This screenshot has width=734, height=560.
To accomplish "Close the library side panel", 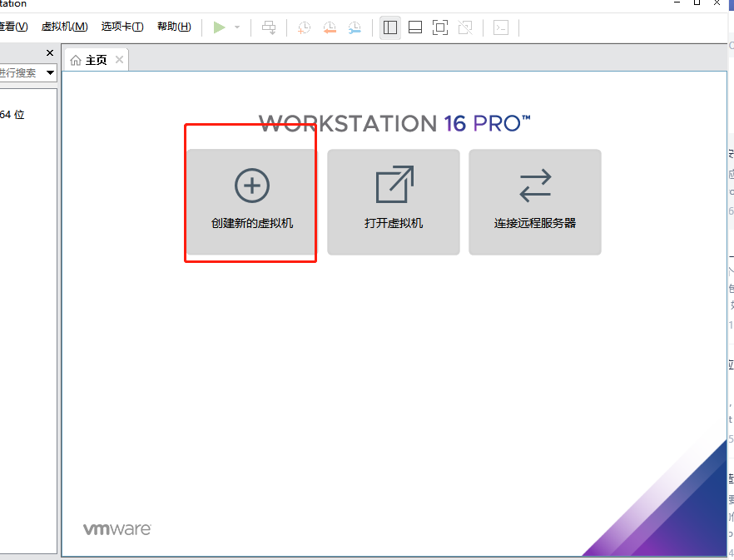I will [x=50, y=53].
